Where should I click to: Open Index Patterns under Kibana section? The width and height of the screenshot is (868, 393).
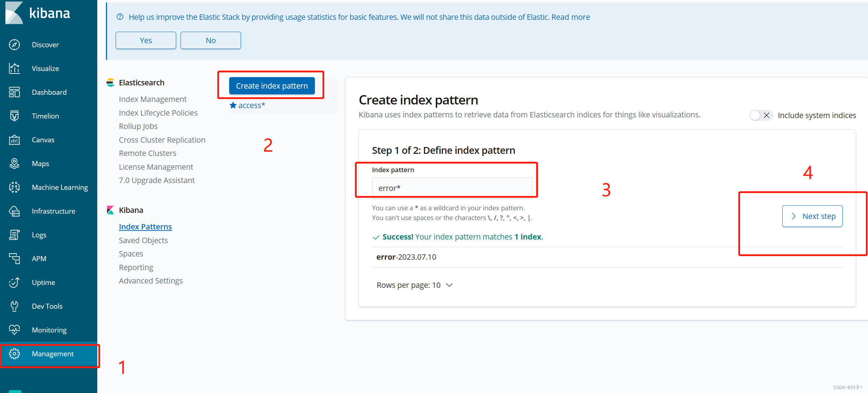145,227
